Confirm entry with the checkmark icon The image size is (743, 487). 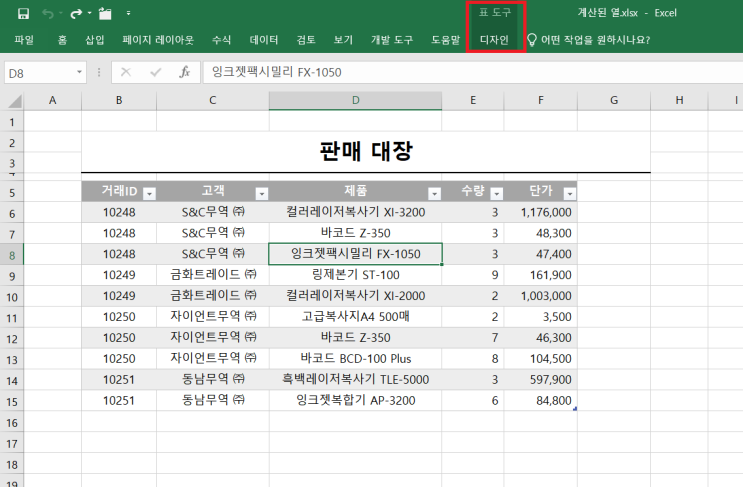click(x=155, y=72)
